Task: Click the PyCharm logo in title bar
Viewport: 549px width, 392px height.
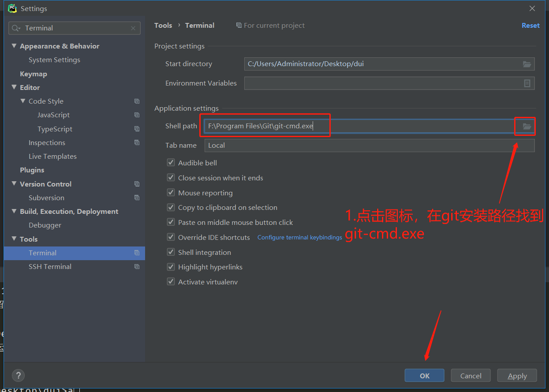Action: coord(12,8)
